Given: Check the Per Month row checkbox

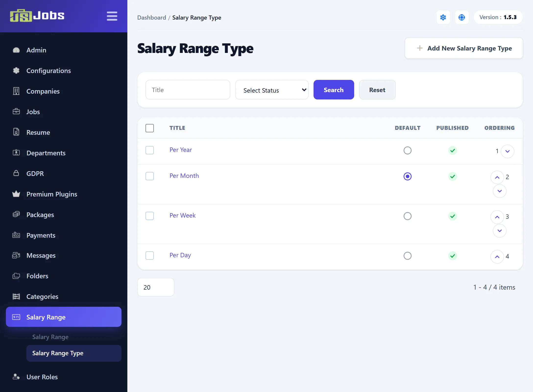Looking at the screenshot, I should (x=150, y=176).
